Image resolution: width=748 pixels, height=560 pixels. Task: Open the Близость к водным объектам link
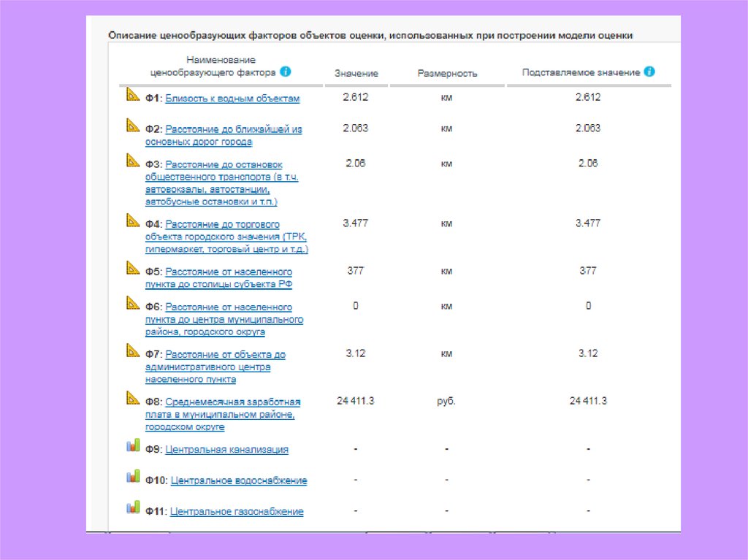tap(232, 98)
